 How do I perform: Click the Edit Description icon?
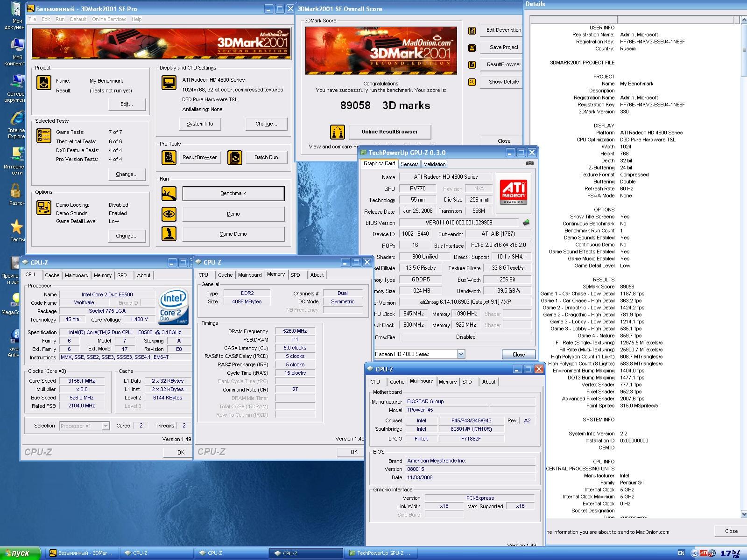click(x=472, y=30)
